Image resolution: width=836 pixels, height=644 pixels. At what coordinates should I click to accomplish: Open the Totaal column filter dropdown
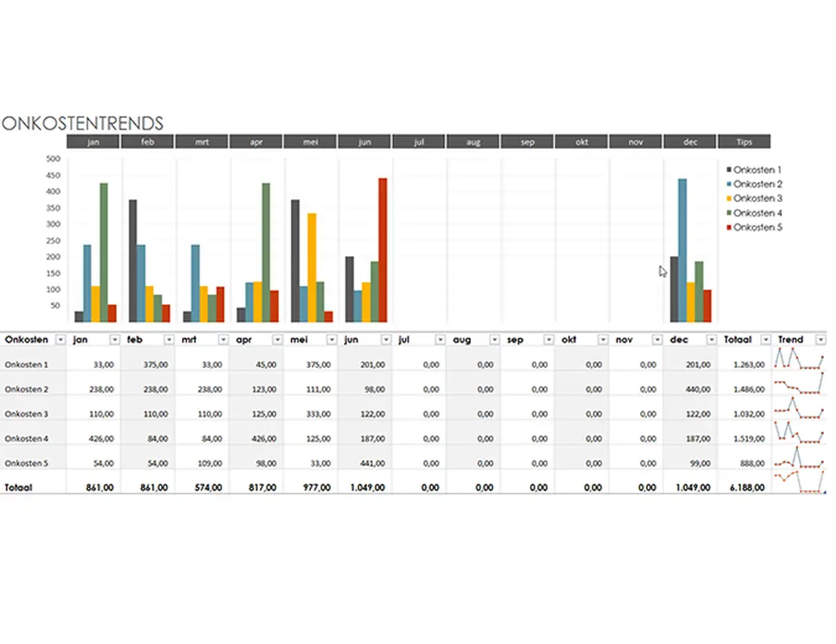click(x=764, y=339)
